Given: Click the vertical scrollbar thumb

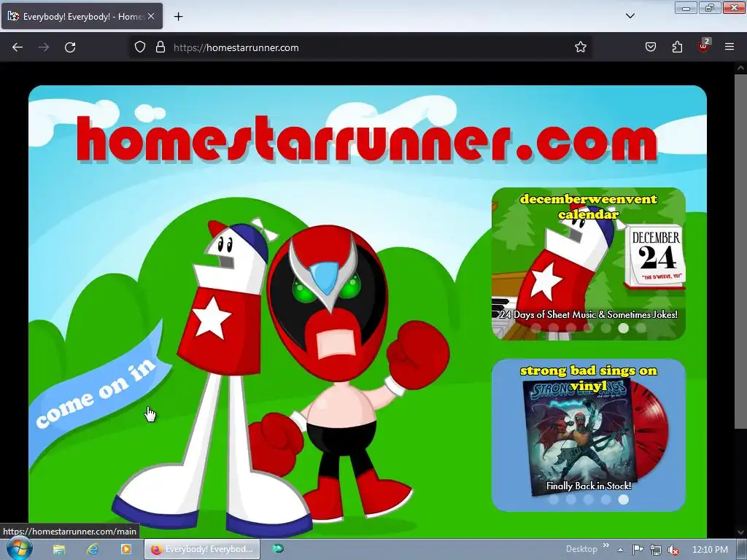Looking at the screenshot, I should (740, 250).
